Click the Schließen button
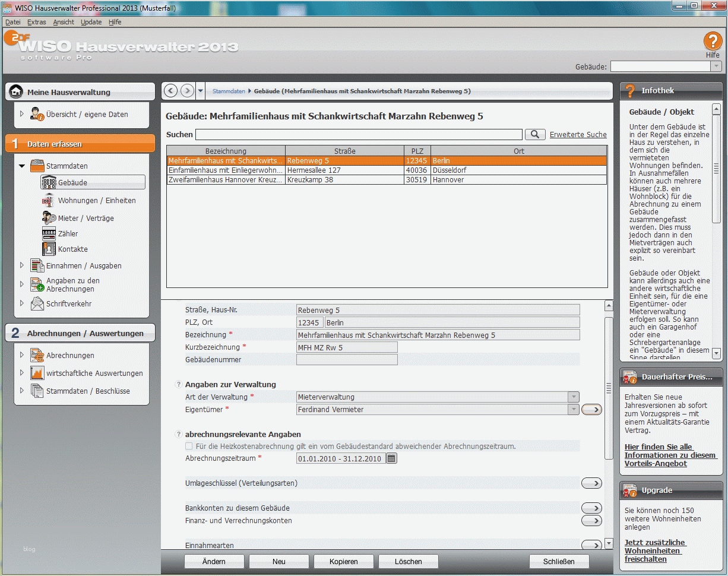The height and width of the screenshot is (576, 728). pos(559,561)
